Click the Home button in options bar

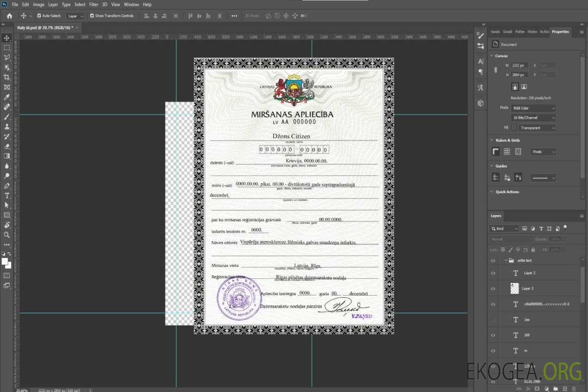9,16
